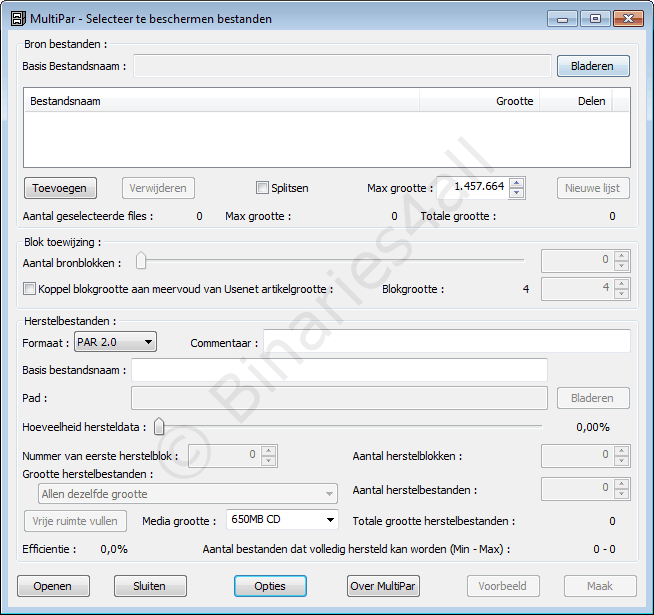654x615 pixels.
Task: Click the Max grootte value field 1.457.664
Action: tap(472, 187)
